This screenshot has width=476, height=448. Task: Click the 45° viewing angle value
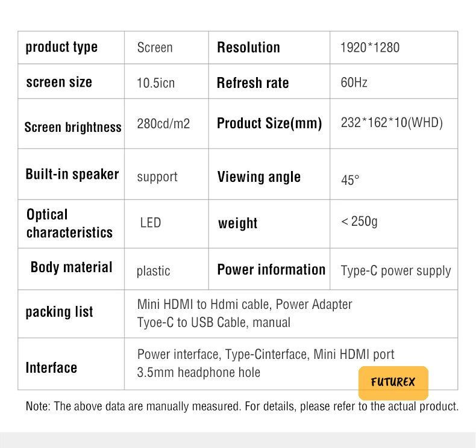[350, 180]
